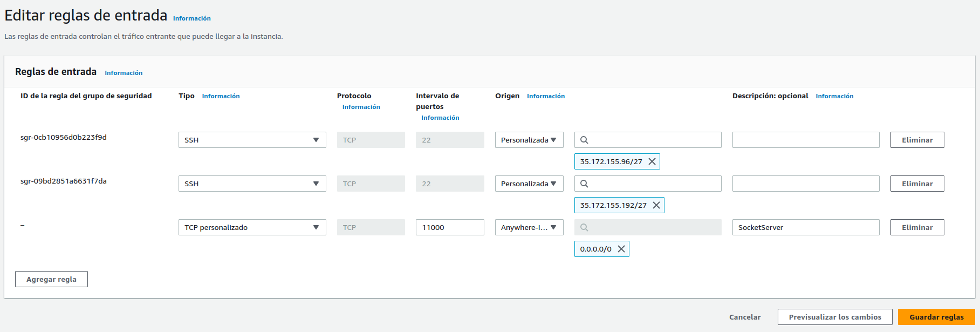Remove the 35.172.155.96/27 CIDR tag
The height and width of the screenshot is (332, 980).
click(x=652, y=161)
